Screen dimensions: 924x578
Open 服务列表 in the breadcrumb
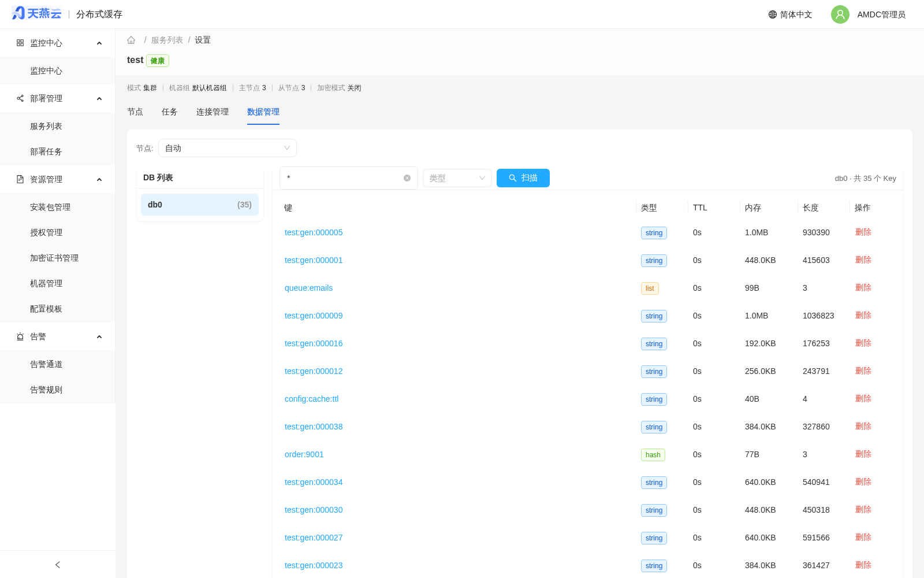167,40
